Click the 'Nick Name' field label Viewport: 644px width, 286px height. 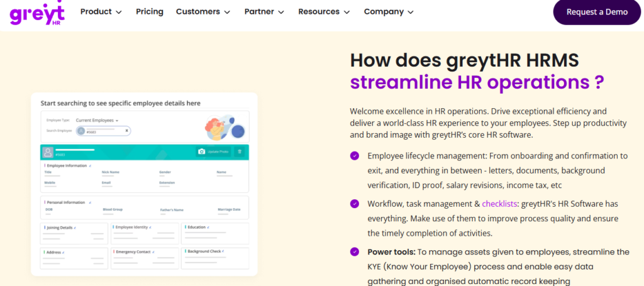click(x=111, y=172)
